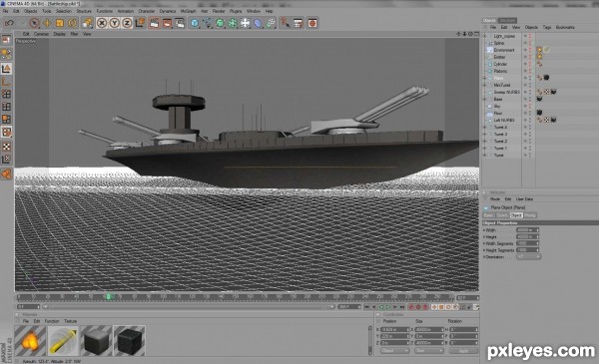The height and width of the screenshot is (364, 599).
Task: Click the preview range bar below timeline
Action: 189,307
